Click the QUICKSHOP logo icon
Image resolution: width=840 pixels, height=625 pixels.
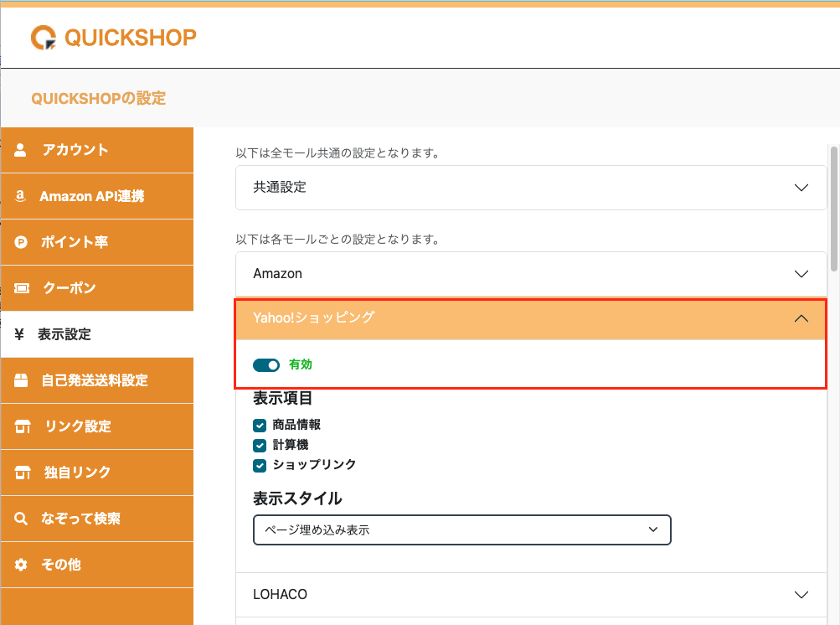click(44, 38)
